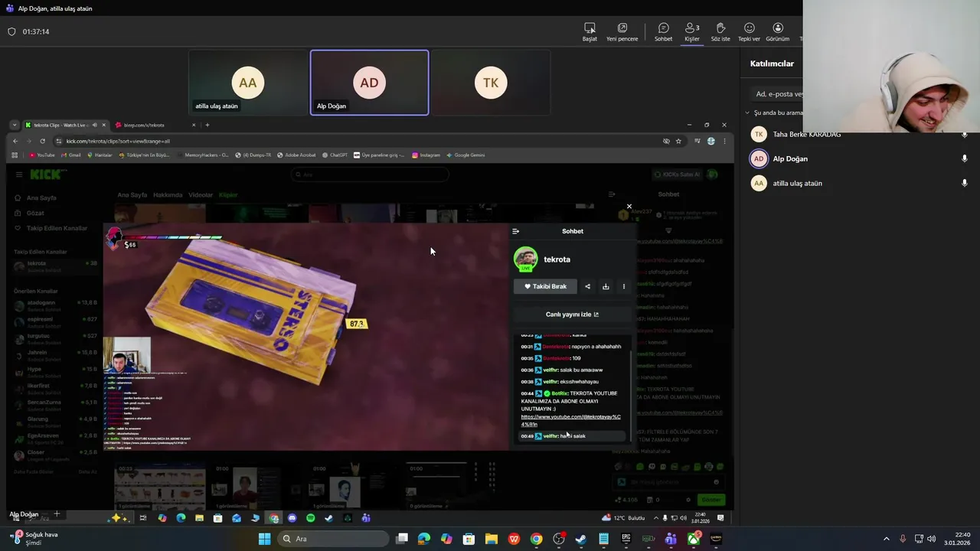The width and height of the screenshot is (980, 551).
Task: Select the TK participant video tile
Action: 491,83
